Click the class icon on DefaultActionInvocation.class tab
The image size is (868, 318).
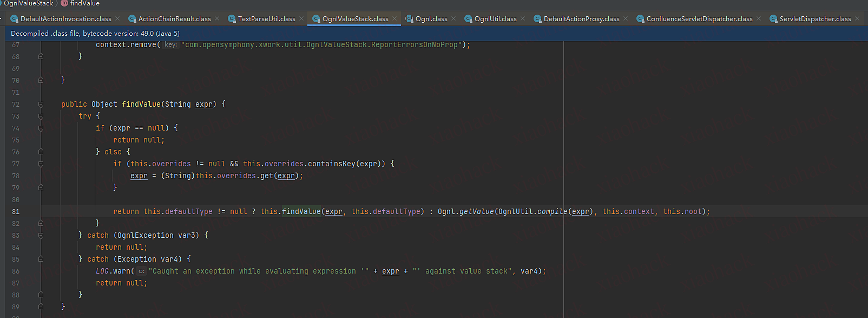[x=15, y=19]
